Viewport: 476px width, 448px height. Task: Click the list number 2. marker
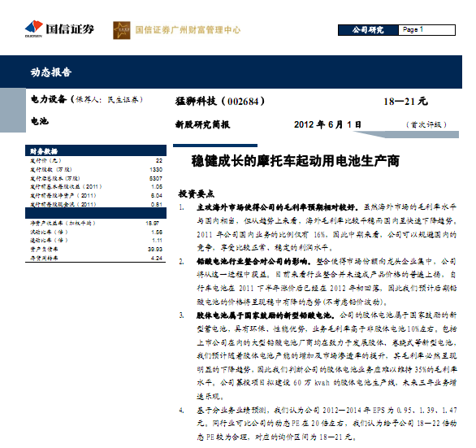click(181, 262)
